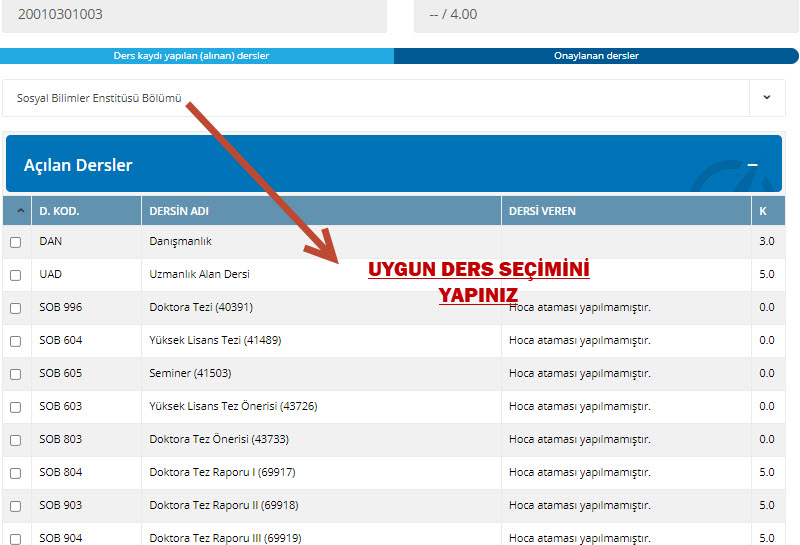Check SOB 603 Yüksek Lisans Tez Önerisi
This screenshot has width=800, height=545.
coord(16,407)
